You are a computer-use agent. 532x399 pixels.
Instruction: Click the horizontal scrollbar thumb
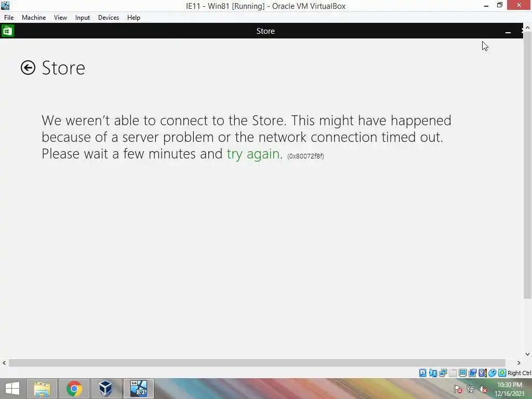[x=257, y=363]
